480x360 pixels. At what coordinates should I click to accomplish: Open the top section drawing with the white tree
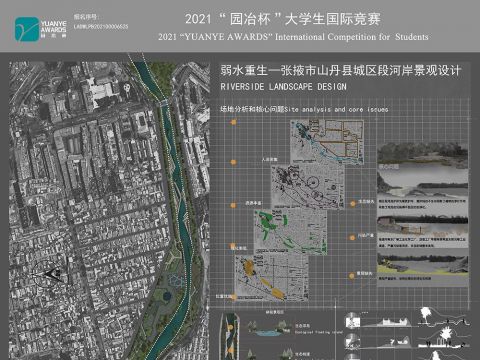point(444,317)
